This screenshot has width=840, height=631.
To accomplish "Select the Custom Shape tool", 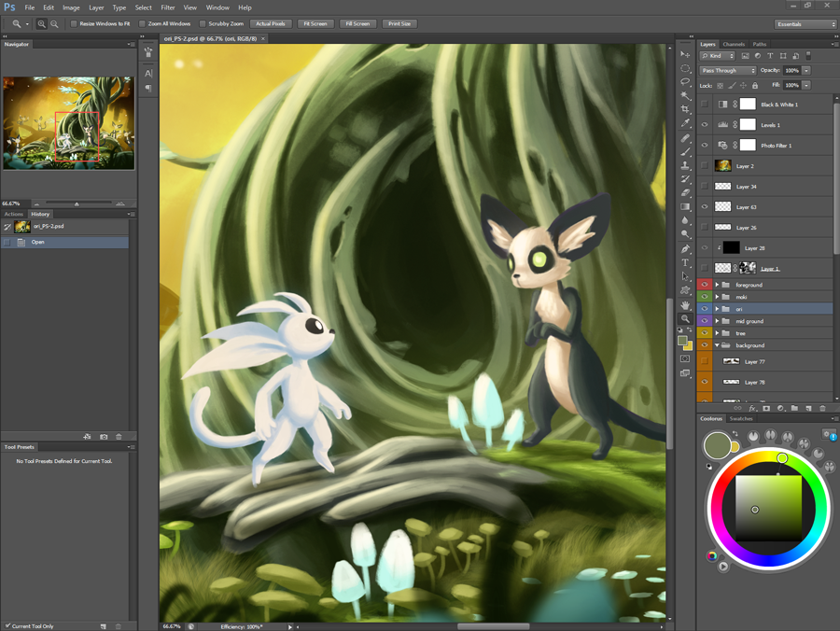I will click(x=685, y=289).
